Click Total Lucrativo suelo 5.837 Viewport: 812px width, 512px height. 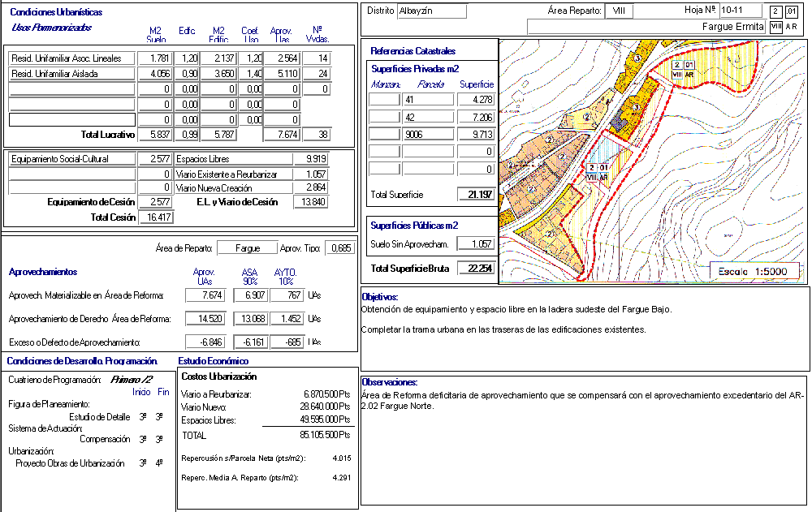pos(155,135)
